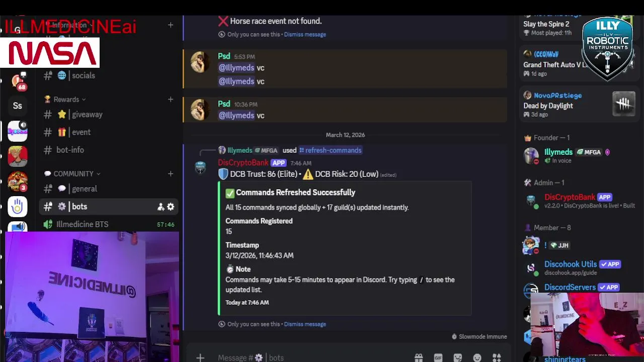Dismiss the horse race error message
The height and width of the screenshot is (362, 644).
click(305, 34)
